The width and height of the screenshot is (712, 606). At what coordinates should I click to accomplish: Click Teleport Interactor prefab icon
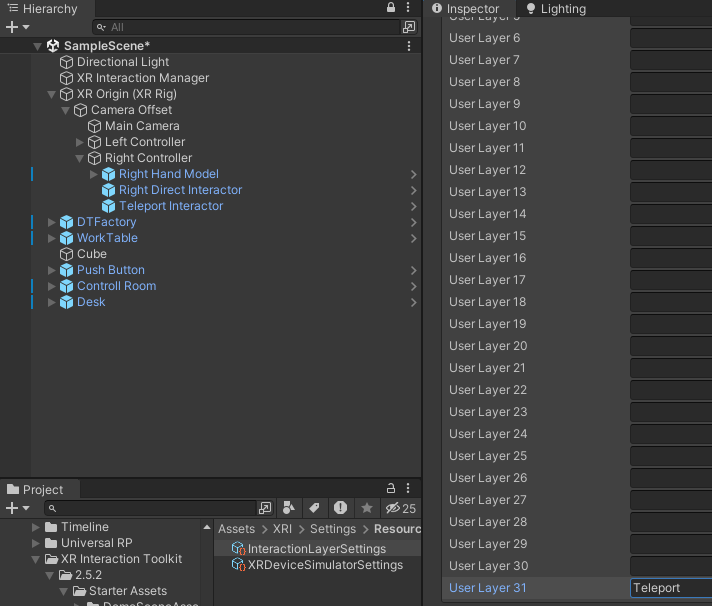pos(108,206)
